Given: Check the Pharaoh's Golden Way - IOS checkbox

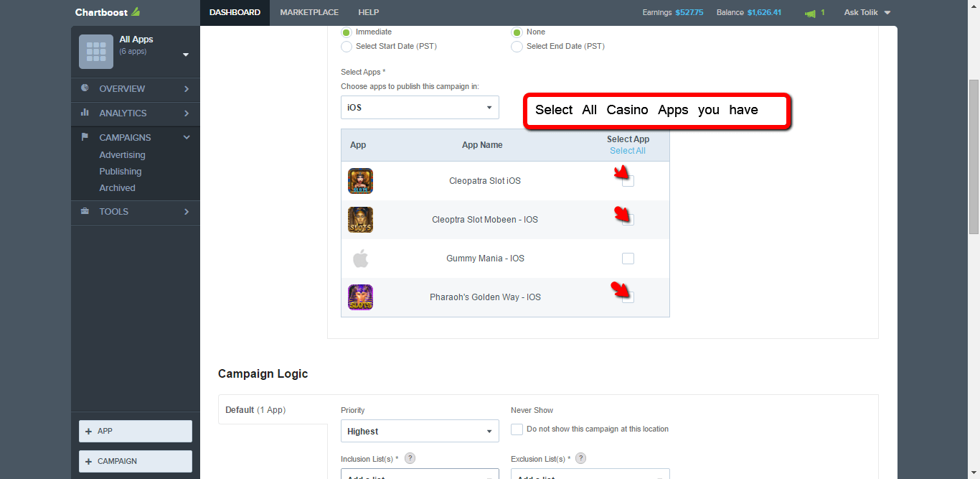Looking at the screenshot, I should [628, 297].
